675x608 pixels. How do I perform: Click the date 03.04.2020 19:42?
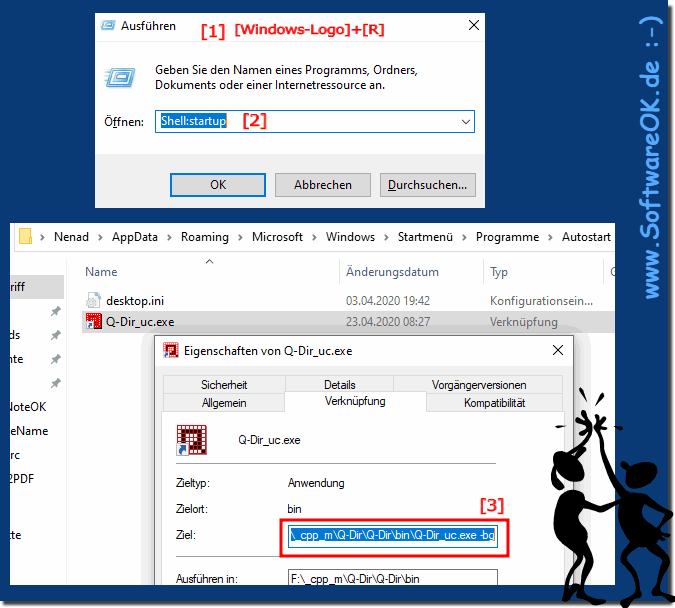point(388,301)
